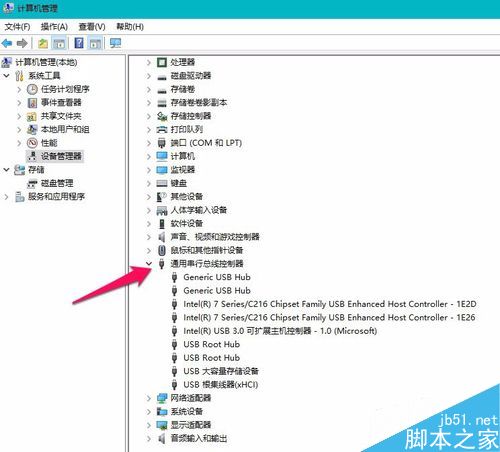Select the 音频输入和输出 category label
The image size is (500, 452).
199,438
